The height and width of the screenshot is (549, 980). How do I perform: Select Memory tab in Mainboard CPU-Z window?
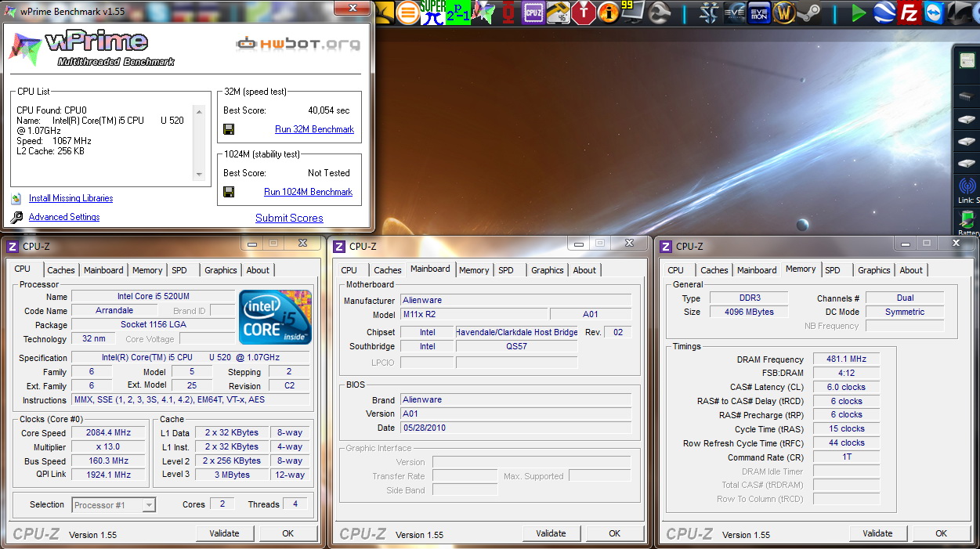(x=474, y=270)
